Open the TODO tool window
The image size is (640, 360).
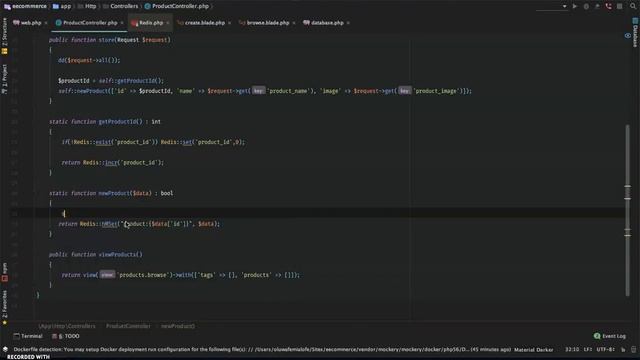tap(66, 336)
